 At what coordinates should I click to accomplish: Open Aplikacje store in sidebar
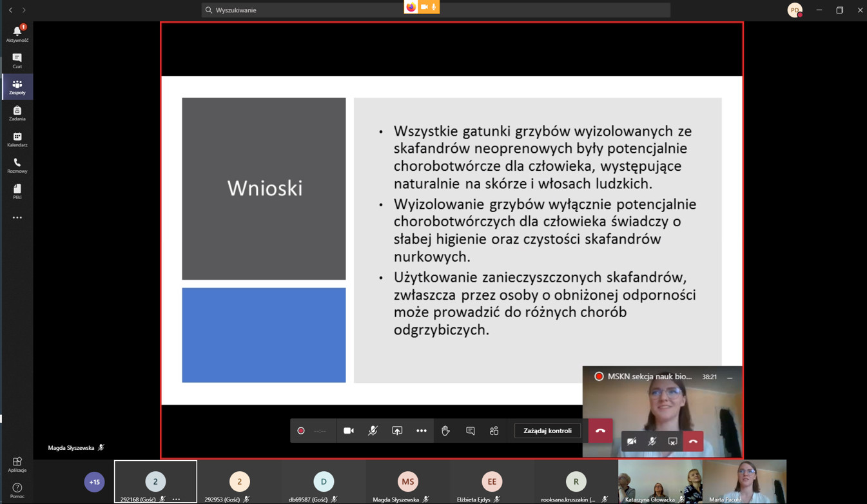tap(17, 464)
